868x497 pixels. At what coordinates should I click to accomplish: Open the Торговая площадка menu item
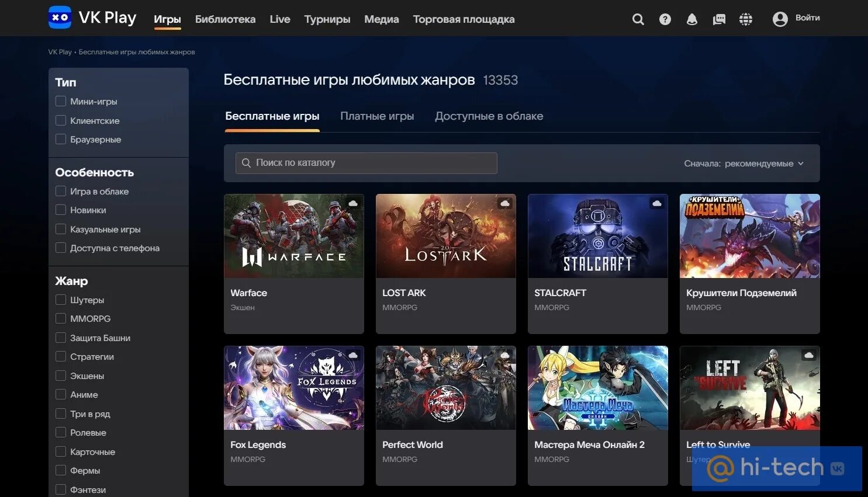coord(464,19)
